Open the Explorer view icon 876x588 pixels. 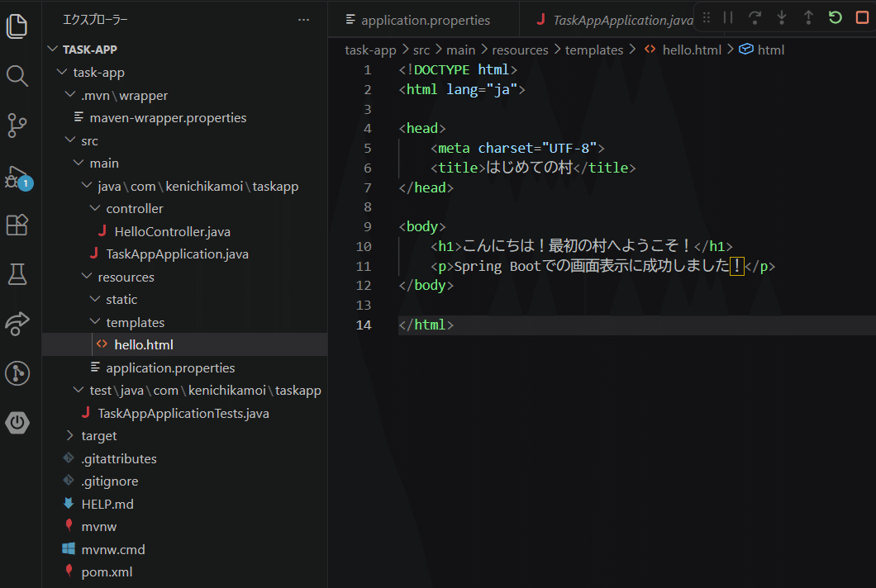coord(17,26)
